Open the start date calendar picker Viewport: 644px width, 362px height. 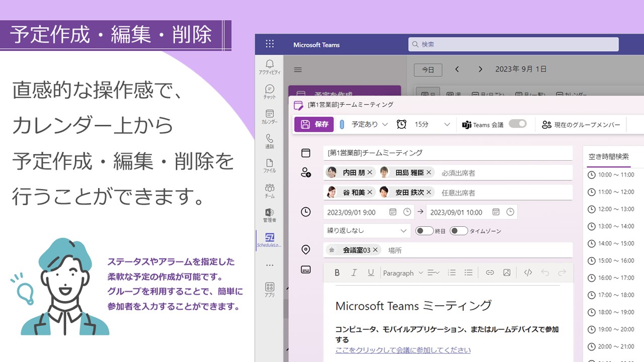393,212
